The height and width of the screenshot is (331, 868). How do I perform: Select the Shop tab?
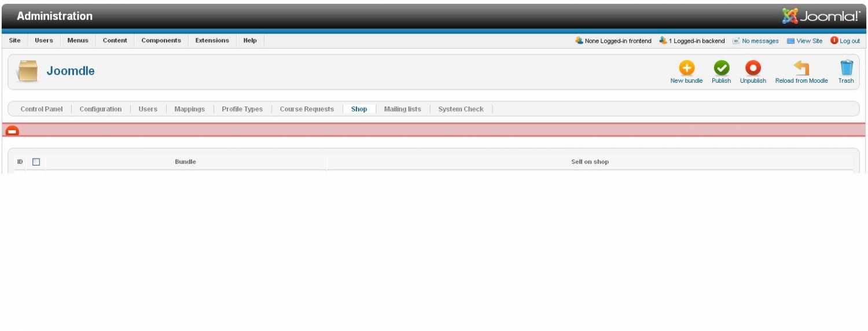pos(359,109)
